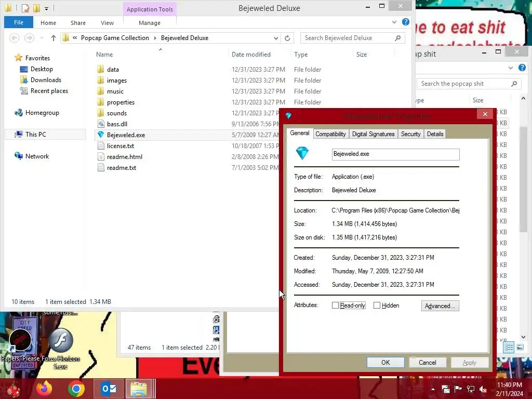Open Google Chrome from the taskbar
Screen dimensions: 532x399
pos(76,389)
